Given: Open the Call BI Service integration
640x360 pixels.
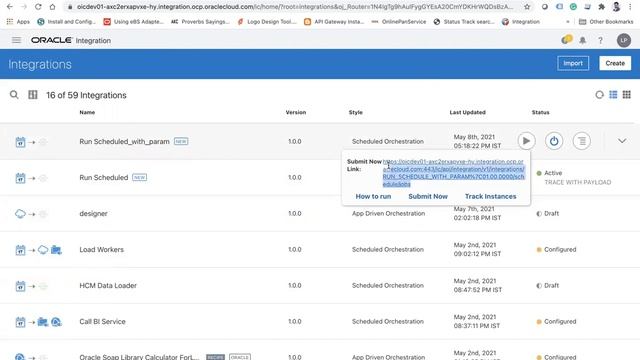Looking at the screenshot, I should click(x=102, y=321).
